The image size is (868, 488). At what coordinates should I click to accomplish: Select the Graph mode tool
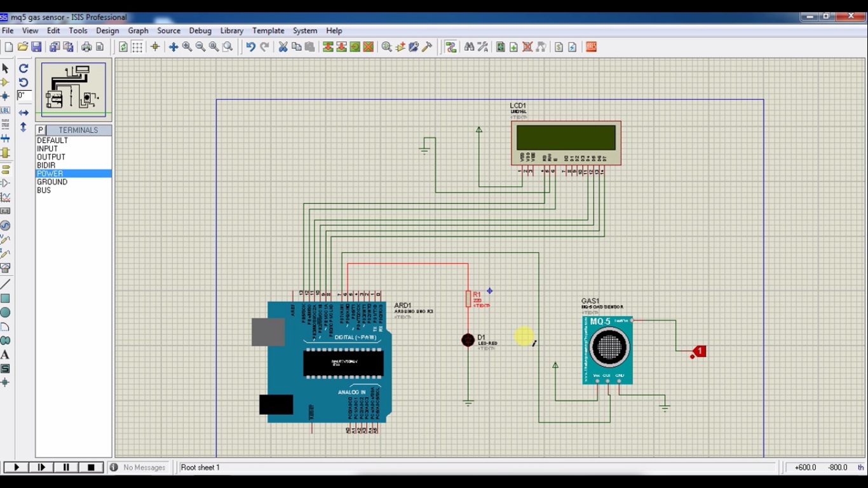click(x=6, y=196)
